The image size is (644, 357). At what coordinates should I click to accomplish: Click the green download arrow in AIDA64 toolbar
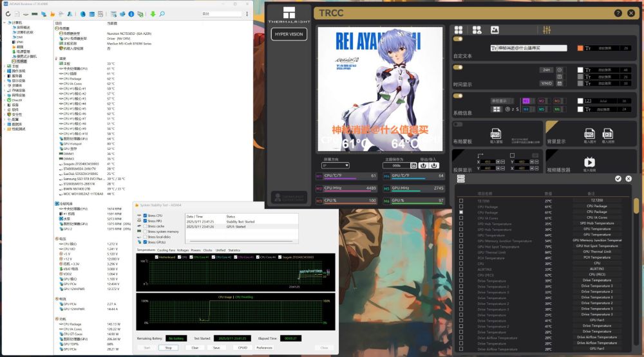[x=153, y=14]
